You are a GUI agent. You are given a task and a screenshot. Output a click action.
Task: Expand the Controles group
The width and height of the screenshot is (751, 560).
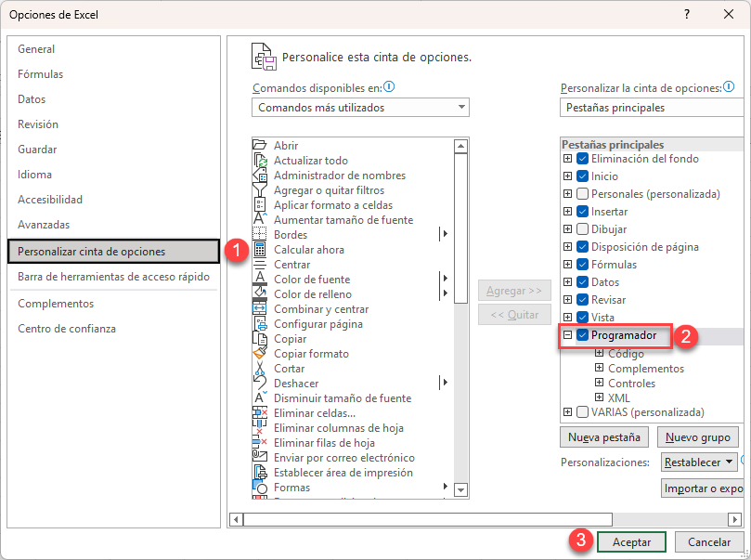point(599,383)
